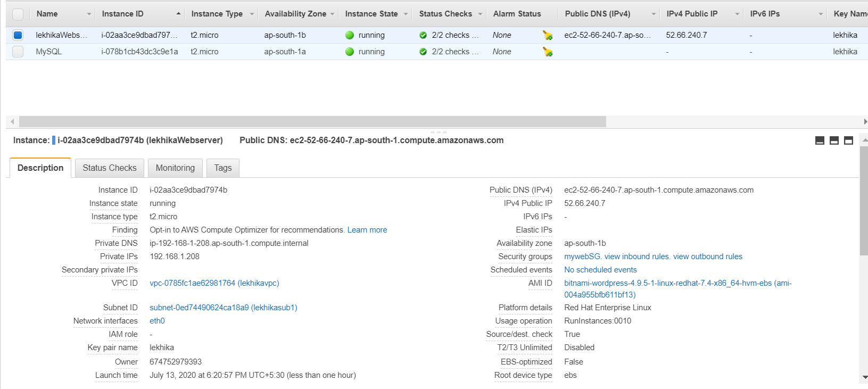Click view inbound rules link
Screen dimensions: 868x389
coord(636,256)
